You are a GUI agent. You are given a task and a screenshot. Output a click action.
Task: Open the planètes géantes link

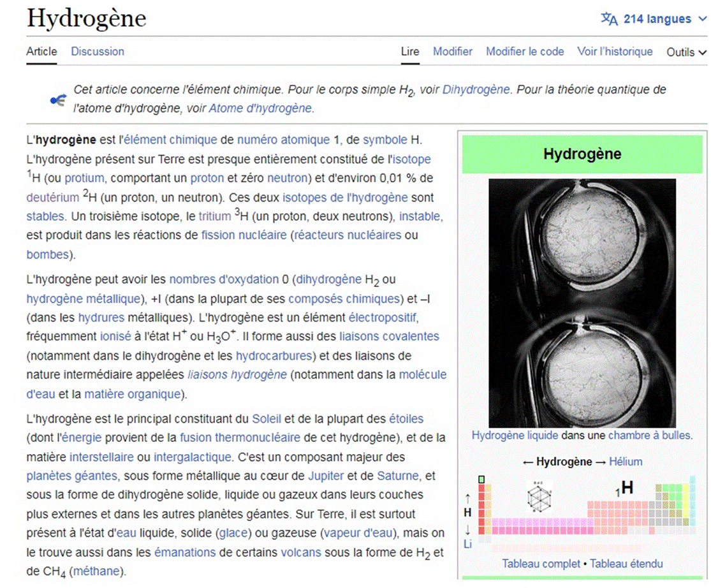71,476
